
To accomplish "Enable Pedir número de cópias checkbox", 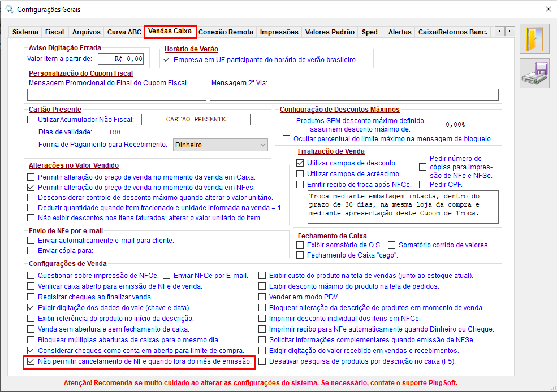I will click(x=423, y=167).
